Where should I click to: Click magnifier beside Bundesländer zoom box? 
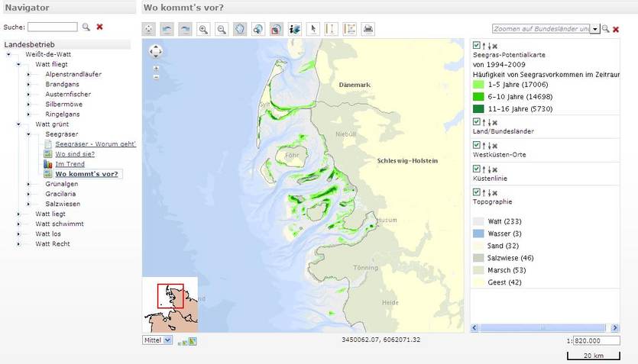605,29
